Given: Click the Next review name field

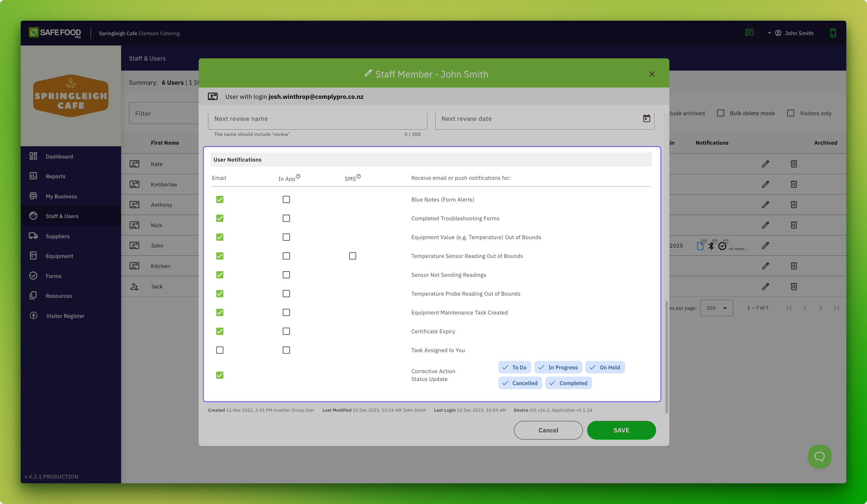Looking at the screenshot, I should tap(317, 119).
